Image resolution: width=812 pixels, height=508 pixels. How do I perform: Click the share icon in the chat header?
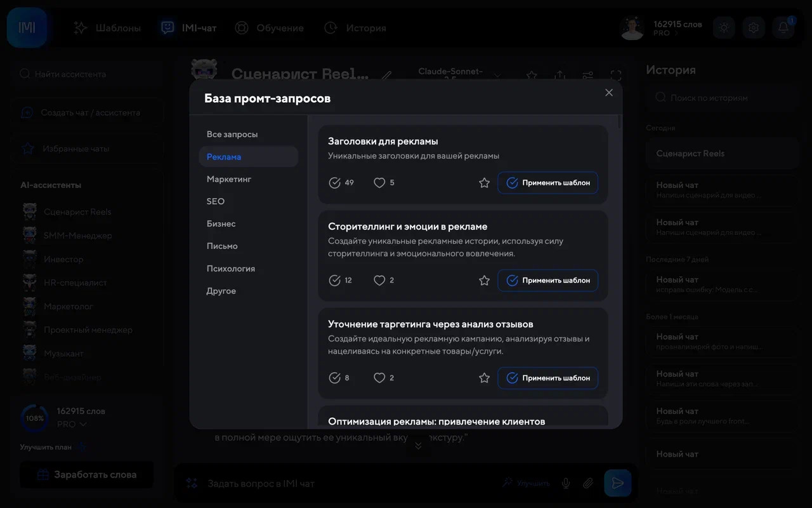559,75
